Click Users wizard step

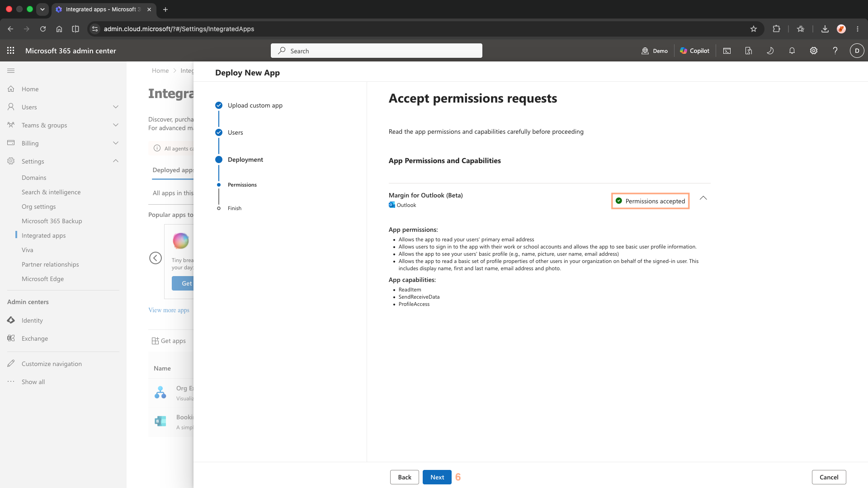tap(236, 132)
